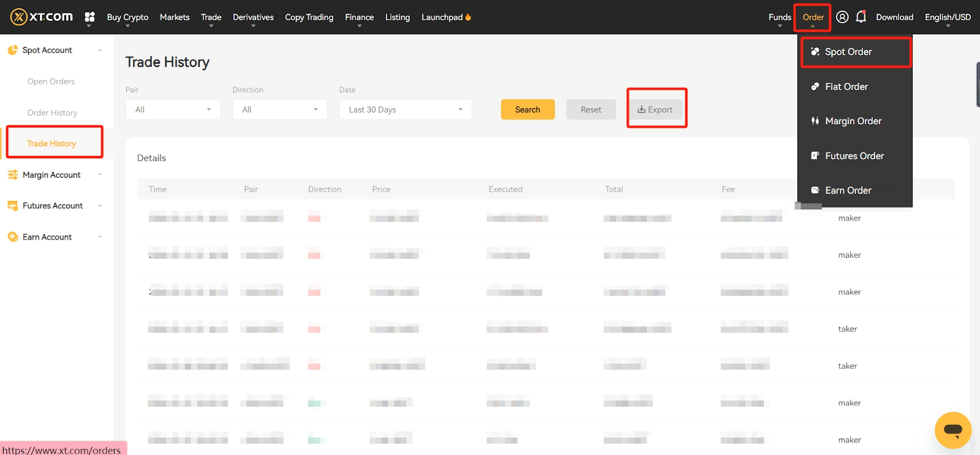Viewport: 980px width, 455px height.
Task: Select Fiat Order from Order menu
Action: click(x=846, y=87)
